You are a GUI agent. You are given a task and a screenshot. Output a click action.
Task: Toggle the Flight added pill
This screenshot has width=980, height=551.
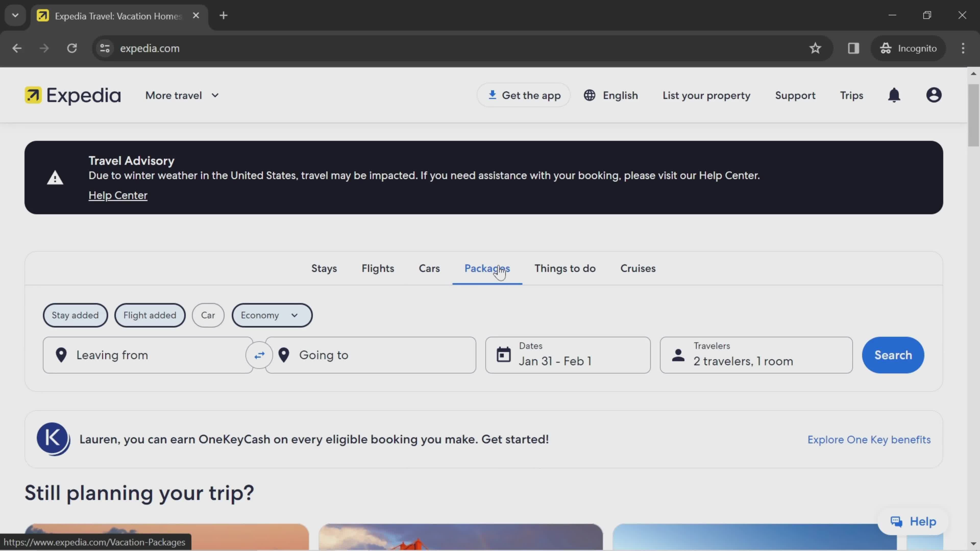pyautogui.click(x=150, y=315)
